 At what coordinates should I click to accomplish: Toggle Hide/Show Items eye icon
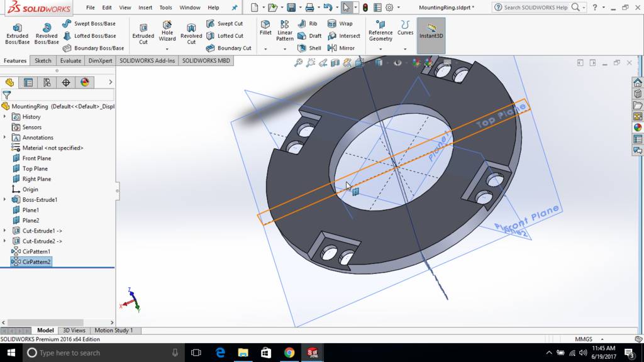(397, 63)
